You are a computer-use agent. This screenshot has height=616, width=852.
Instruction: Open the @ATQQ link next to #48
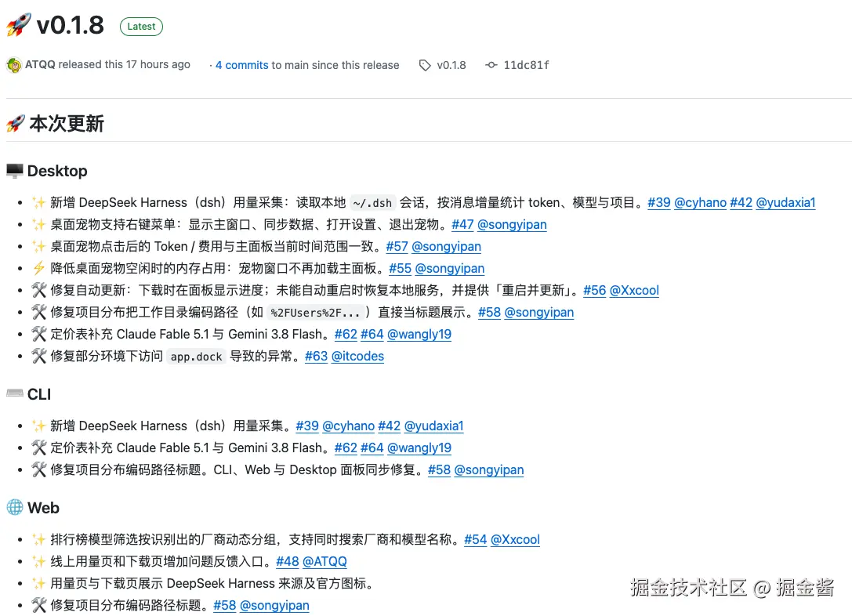[324, 561]
